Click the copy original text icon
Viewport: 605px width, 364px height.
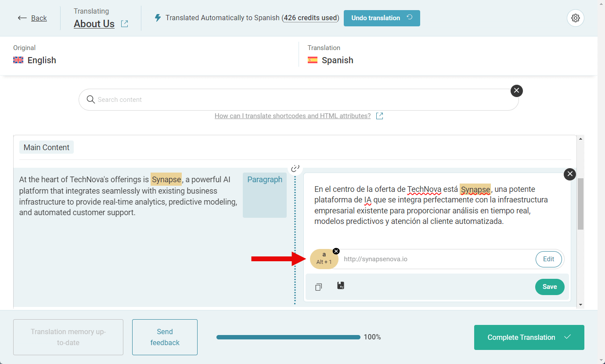319,287
